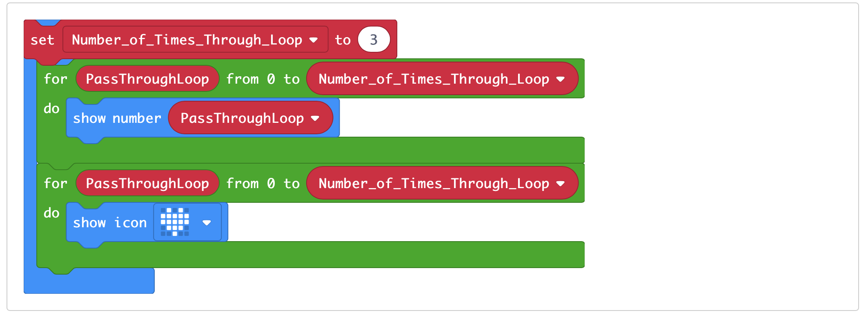The width and height of the screenshot is (868, 315).
Task: Click the word 'set' on the red block
Action: [x=43, y=40]
